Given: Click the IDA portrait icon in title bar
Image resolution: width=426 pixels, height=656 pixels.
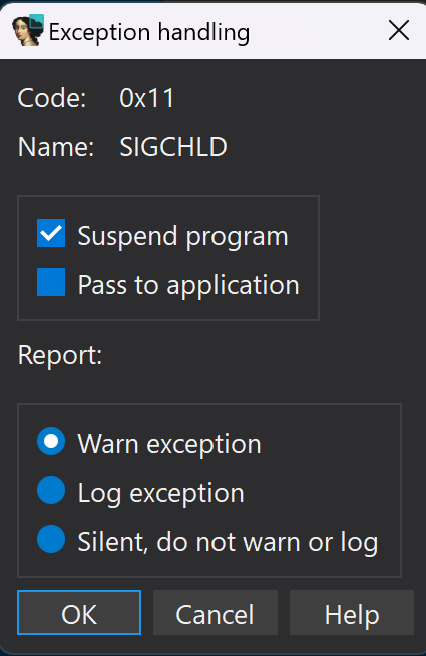Looking at the screenshot, I should tap(28, 30).
